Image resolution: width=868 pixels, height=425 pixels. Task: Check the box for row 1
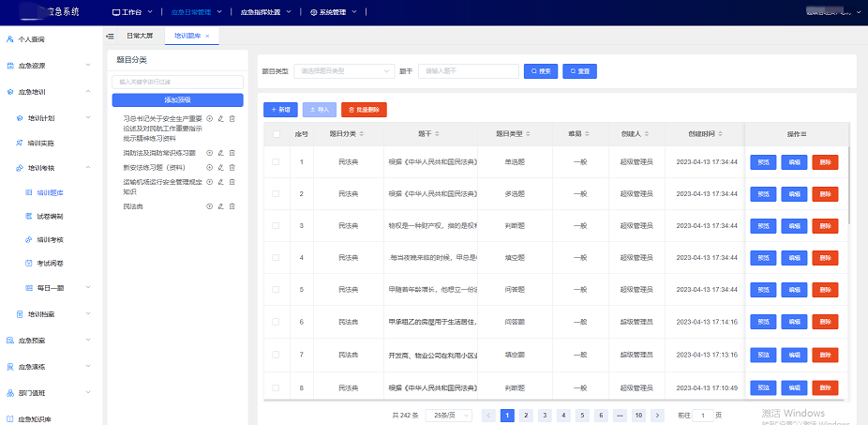point(276,161)
